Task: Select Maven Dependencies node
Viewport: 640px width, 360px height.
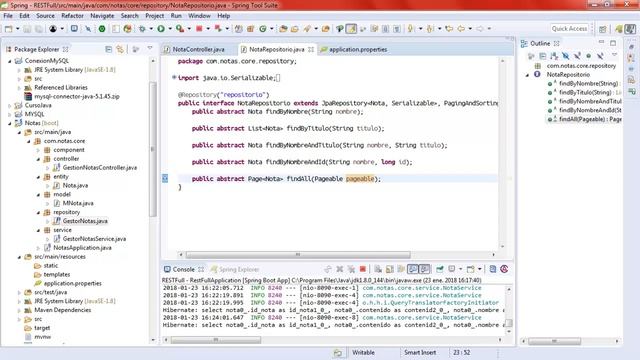Action: coord(62,310)
